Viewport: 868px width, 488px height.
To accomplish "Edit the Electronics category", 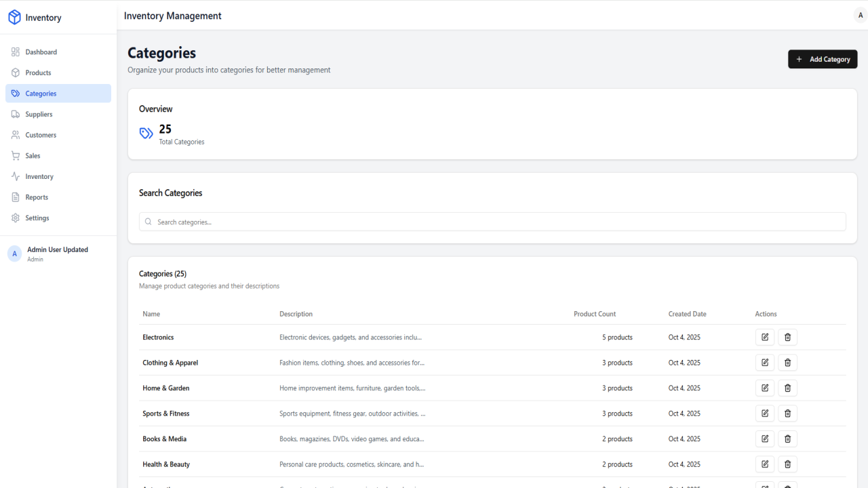I will pyautogui.click(x=765, y=337).
